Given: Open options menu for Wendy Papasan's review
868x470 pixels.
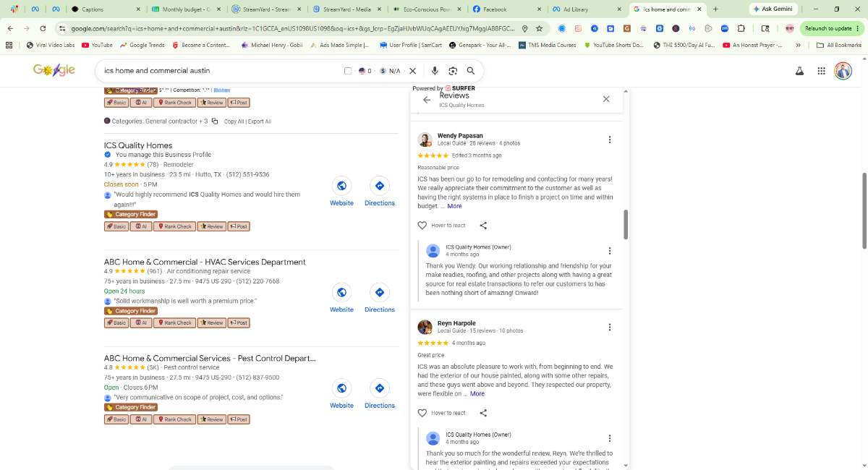Looking at the screenshot, I should pos(610,140).
